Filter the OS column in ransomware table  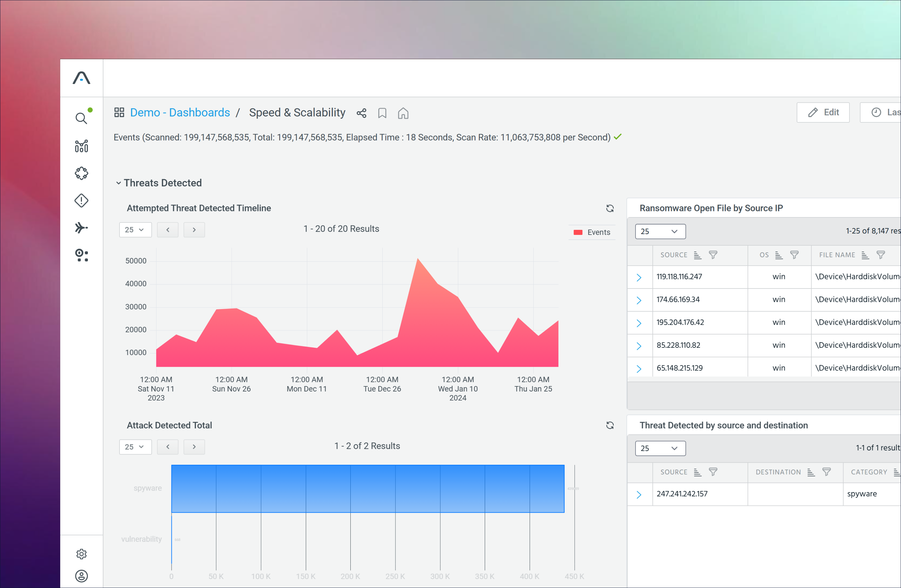click(x=794, y=255)
